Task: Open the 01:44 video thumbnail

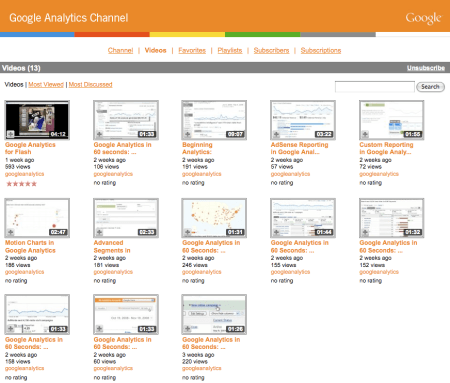Action: 303,218
